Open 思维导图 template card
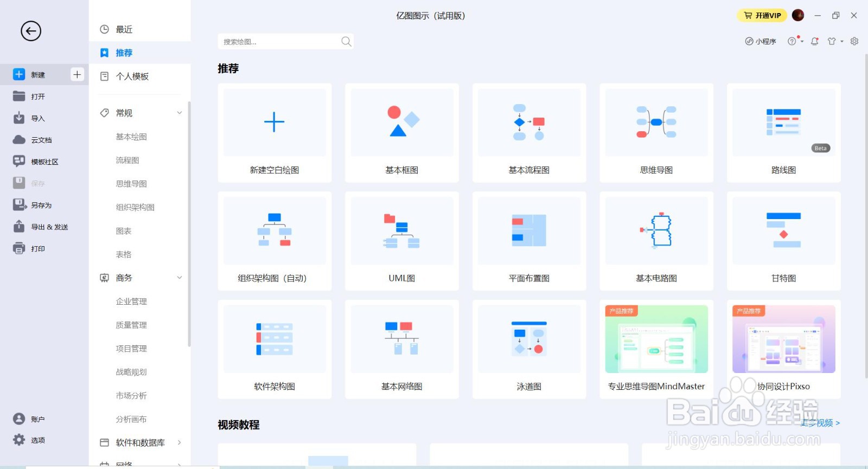The image size is (868, 469). pyautogui.click(x=656, y=133)
